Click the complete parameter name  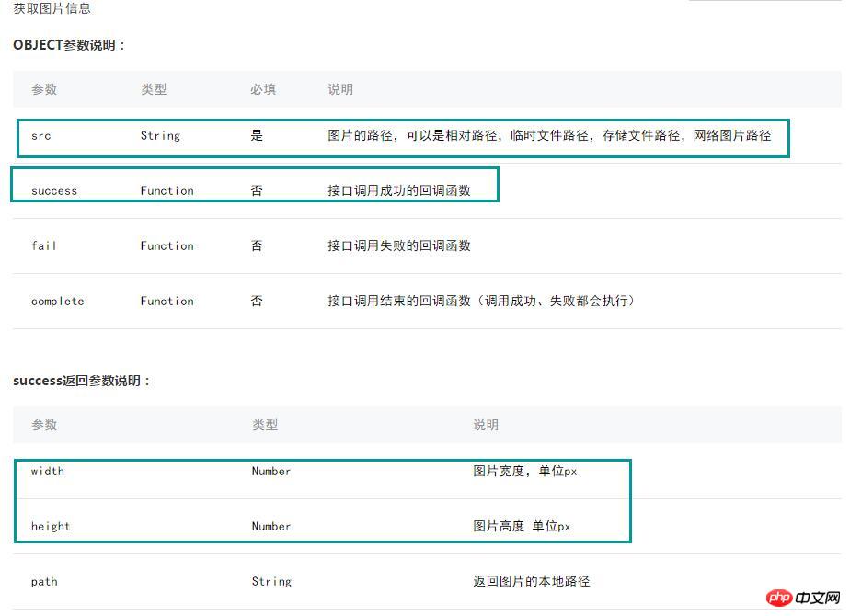(x=57, y=302)
